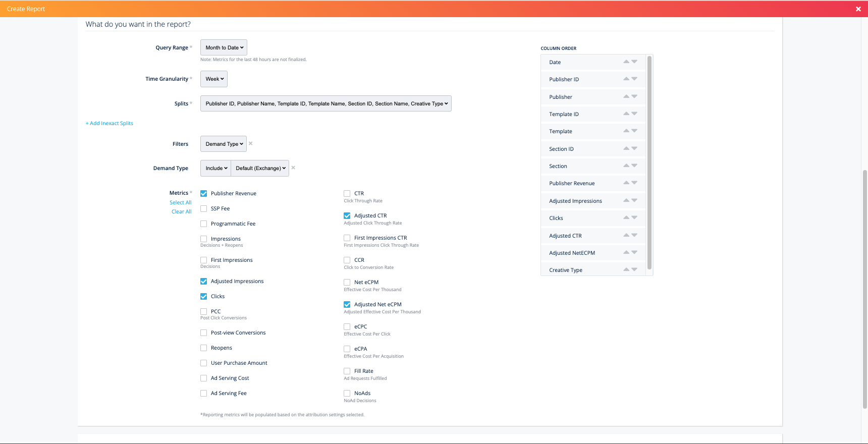Click the Add Inexact Splits link
Screen dimensions: 868x444
pos(110,124)
